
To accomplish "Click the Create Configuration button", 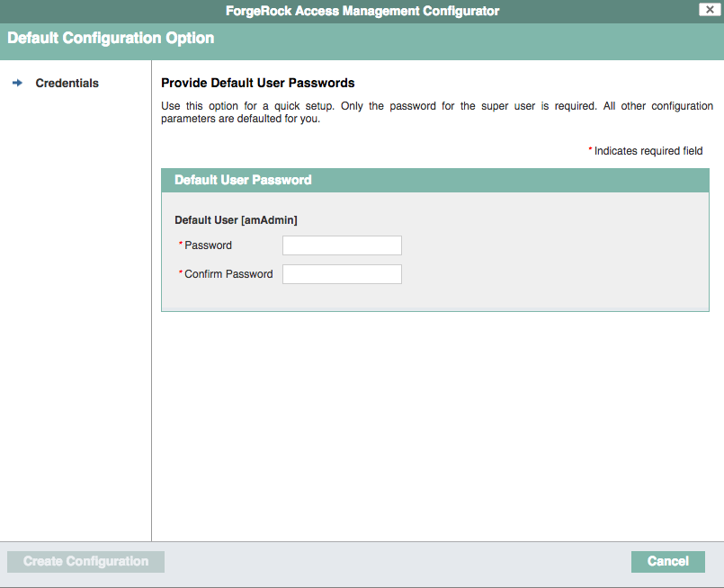I will pyautogui.click(x=85, y=561).
